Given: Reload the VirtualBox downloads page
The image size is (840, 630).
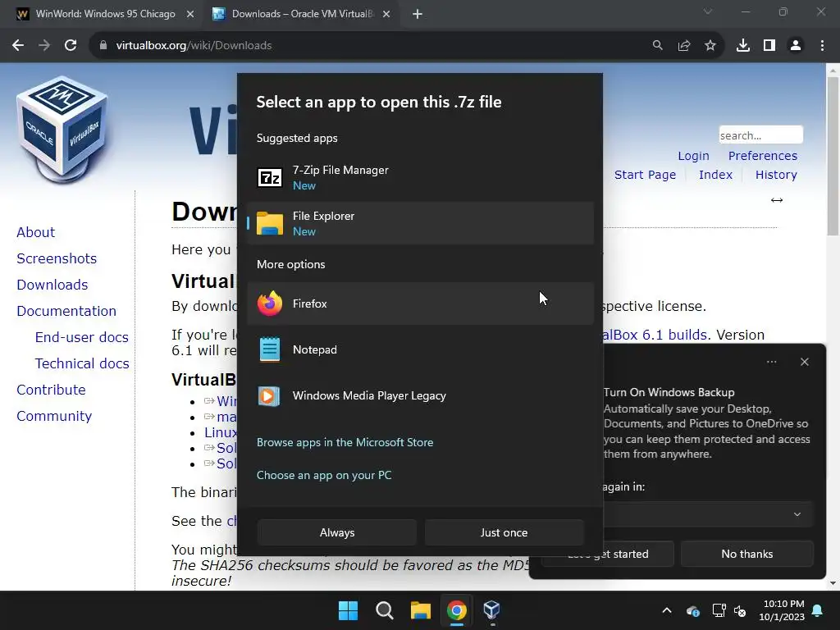Looking at the screenshot, I should [71, 46].
